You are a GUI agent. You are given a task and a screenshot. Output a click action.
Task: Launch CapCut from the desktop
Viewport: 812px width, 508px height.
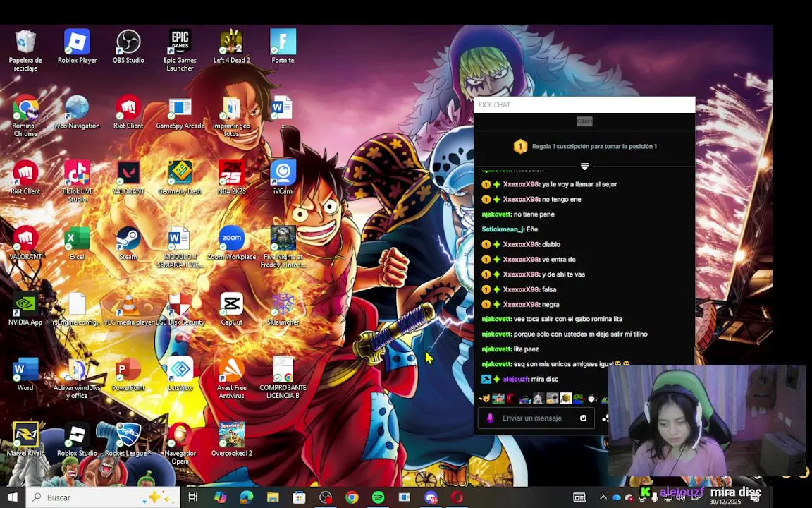[x=231, y=308]
